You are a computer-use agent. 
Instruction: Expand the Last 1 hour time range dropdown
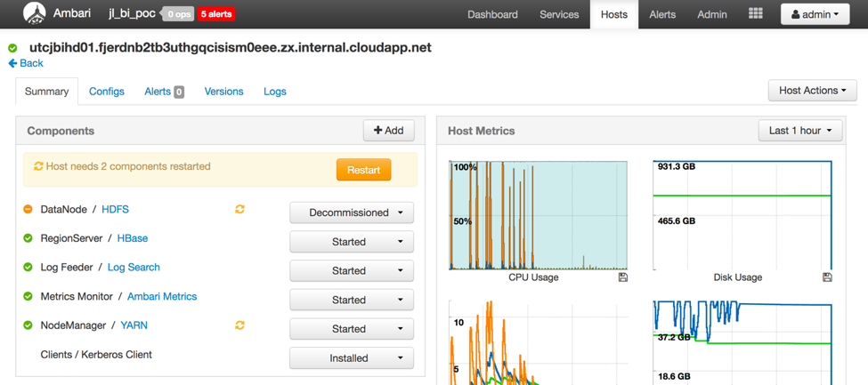click(x=800, y=131)
